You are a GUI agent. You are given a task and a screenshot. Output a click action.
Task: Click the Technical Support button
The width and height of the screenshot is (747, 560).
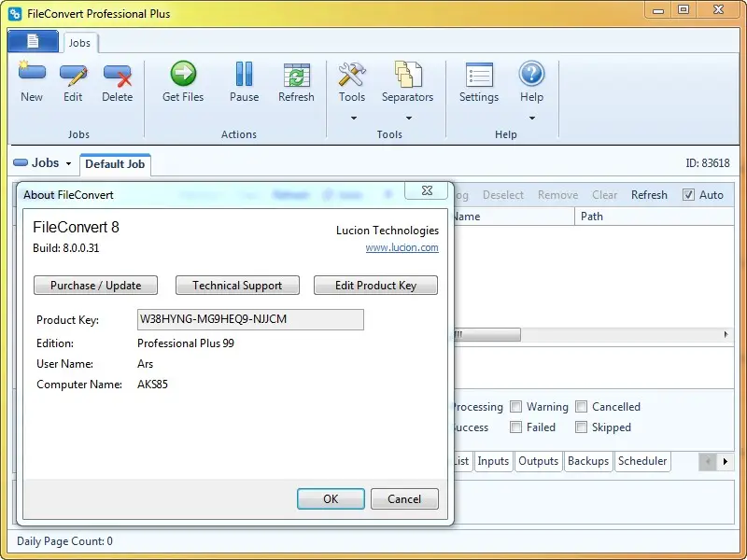point(237,286)
